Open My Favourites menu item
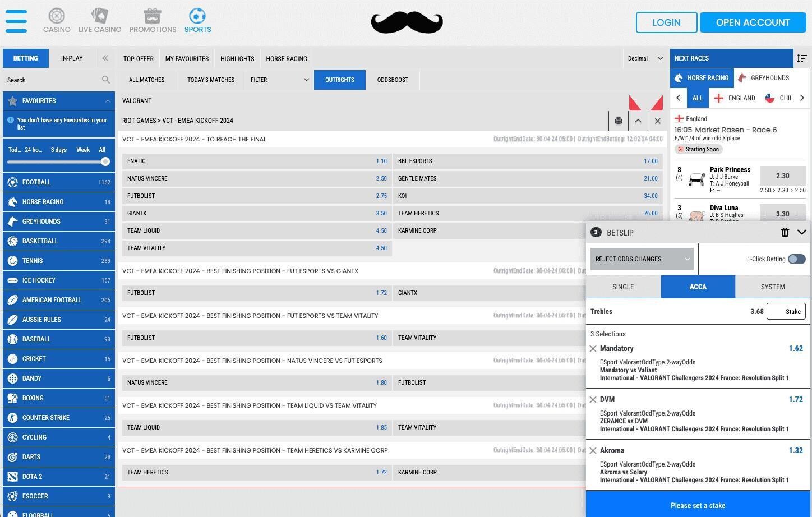Image resolution: width=812 pixels, height=517 pixels. 187,58
